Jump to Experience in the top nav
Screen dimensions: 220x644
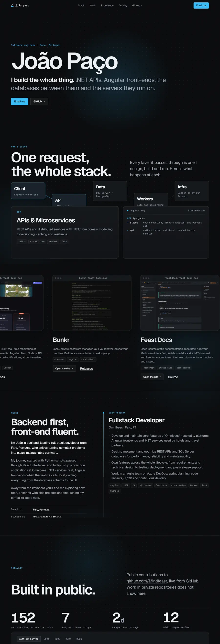pyautogui.click(x=107, y=5)
